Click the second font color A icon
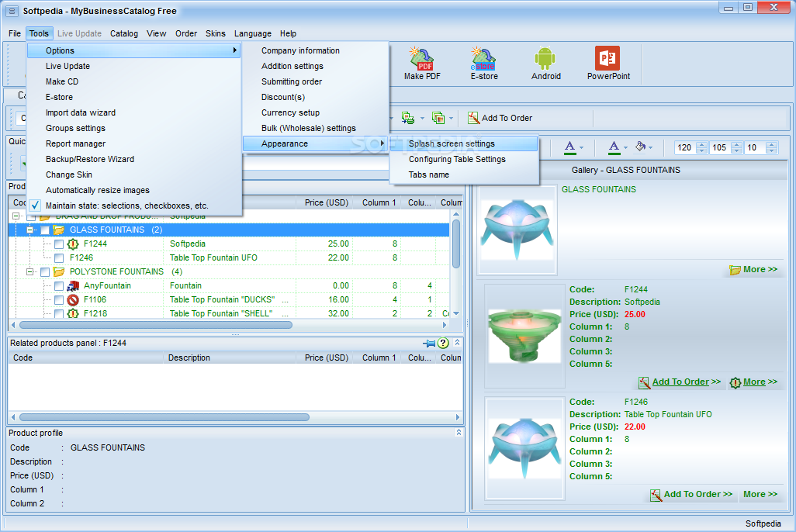 click(x=614, y=147)
